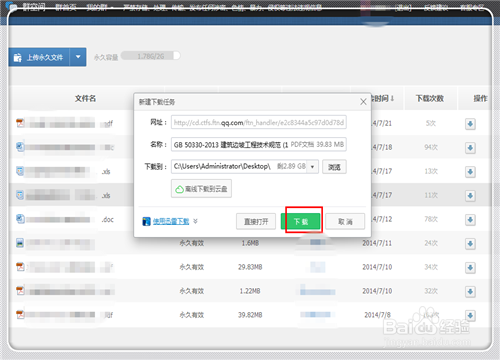Click the 浏览 browse button

tap(334, 167)
